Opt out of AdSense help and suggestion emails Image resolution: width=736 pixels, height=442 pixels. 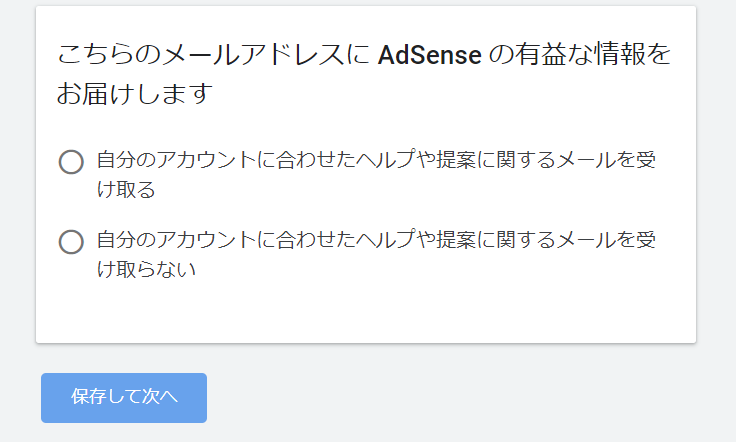(71, 242)
